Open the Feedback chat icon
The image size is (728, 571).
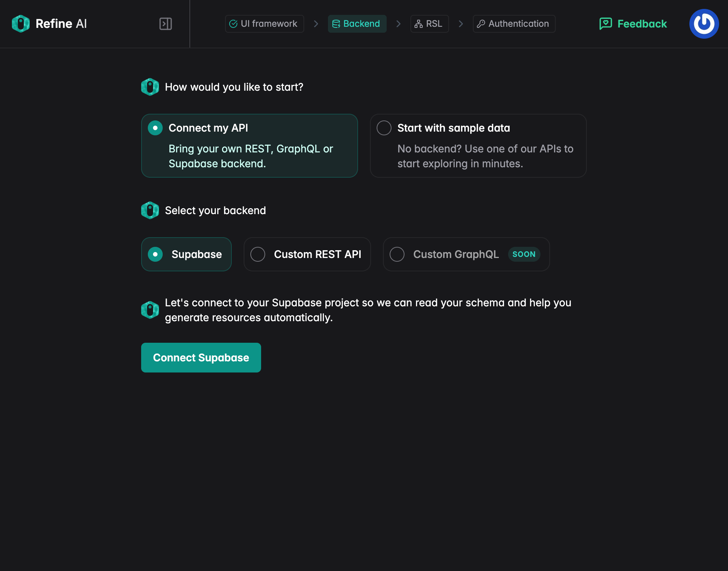tap(605, 23)
